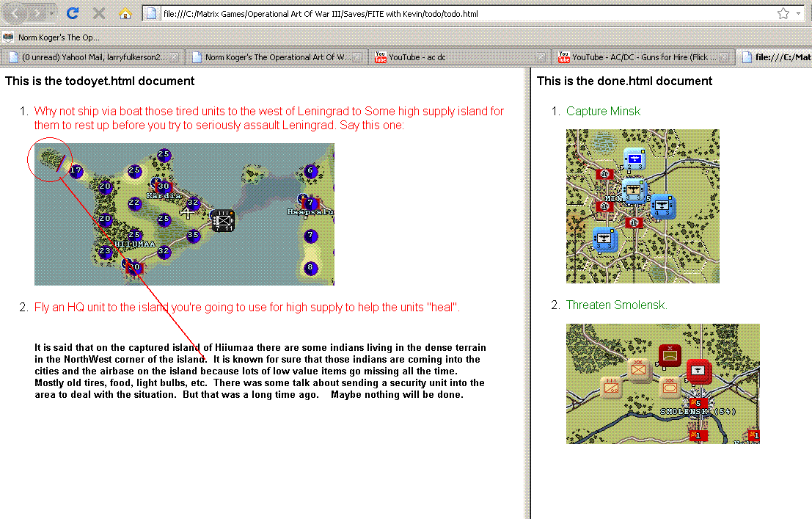Click the YouTube favicon on the ac dc tab
The height and width of the screenshot is (519, 812).
[x=381, y=57]
